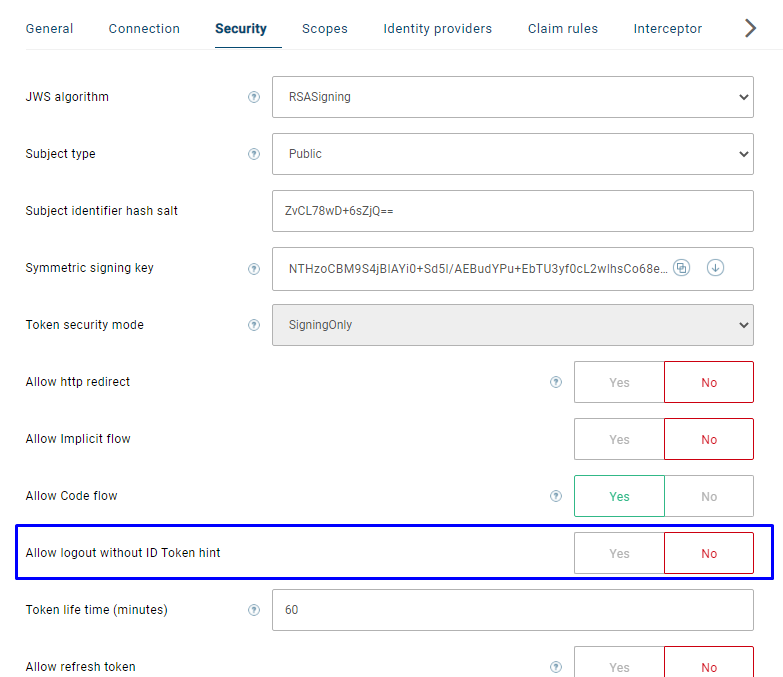Open help for JWS algorithm
The height and width of the screenshot is (677, 783).
coord(254,97)
